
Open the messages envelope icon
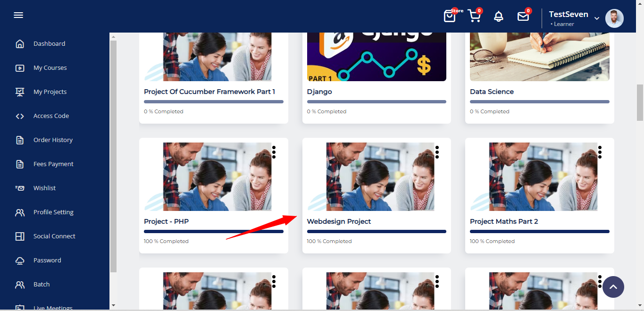[x=523, y=17]
